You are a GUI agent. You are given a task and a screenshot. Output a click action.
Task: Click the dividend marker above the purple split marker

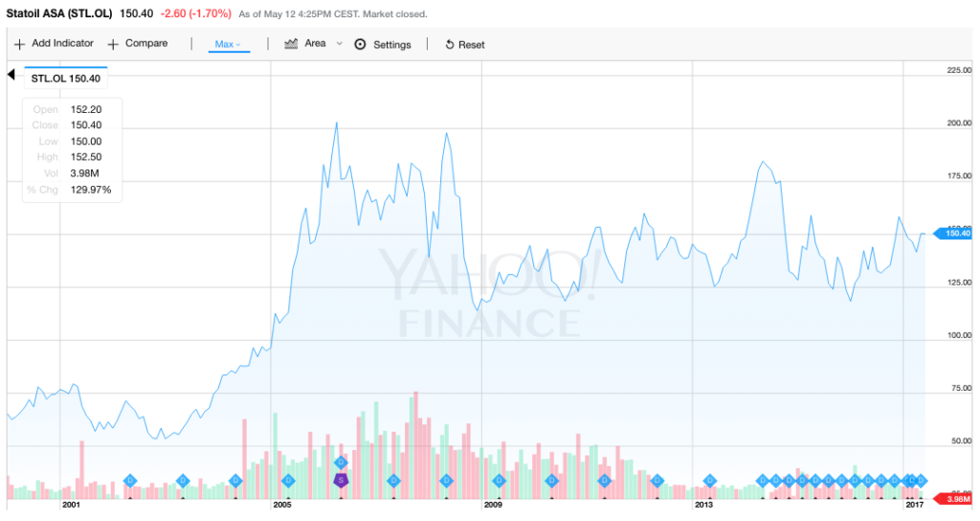pos(341,463)
